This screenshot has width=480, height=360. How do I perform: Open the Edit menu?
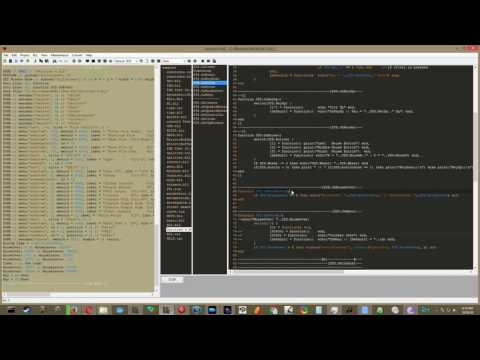click(x=14, y=55)
